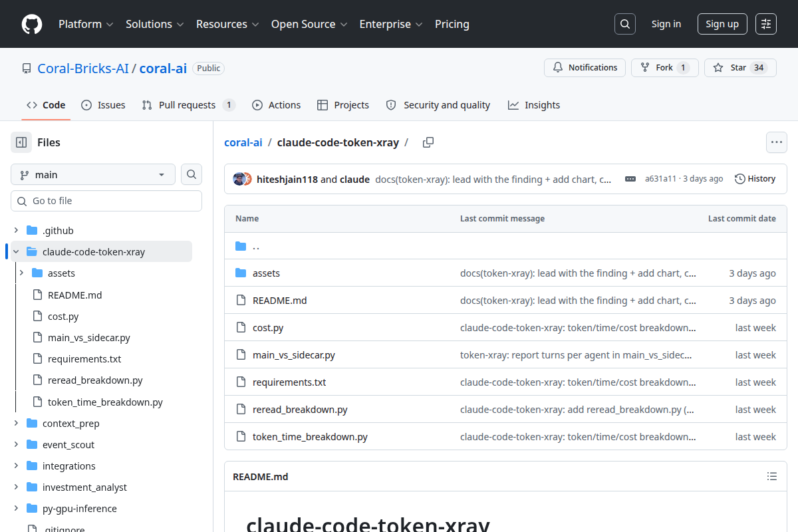
Task: Open token_time_breakdown.py in the file tree
Action: pyautogui.click(x=105, y=402)
